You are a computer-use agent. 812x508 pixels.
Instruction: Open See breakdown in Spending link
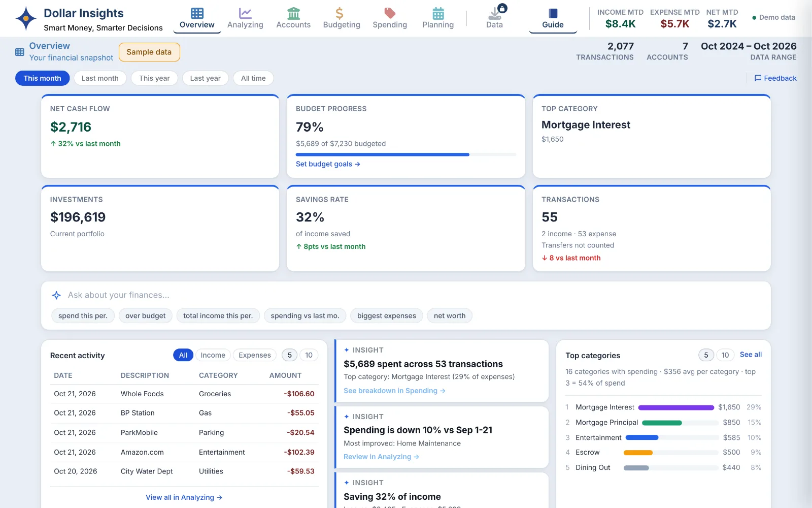click(x=394, y=391)
